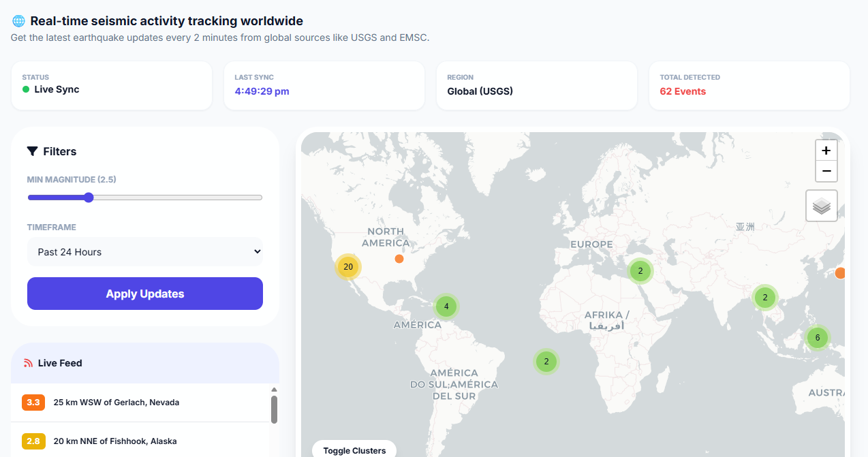Click Apply Updates button
The height and width of the screenshot is (457, 868).
coord(145,294)
